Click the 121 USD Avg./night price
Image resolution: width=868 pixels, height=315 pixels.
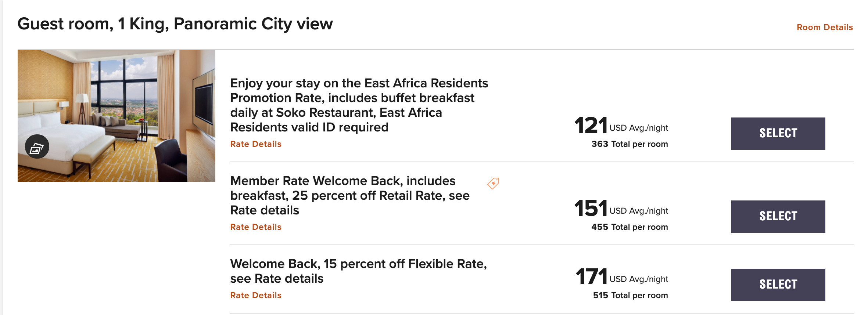pyautogui.click(x=621, y=126)
